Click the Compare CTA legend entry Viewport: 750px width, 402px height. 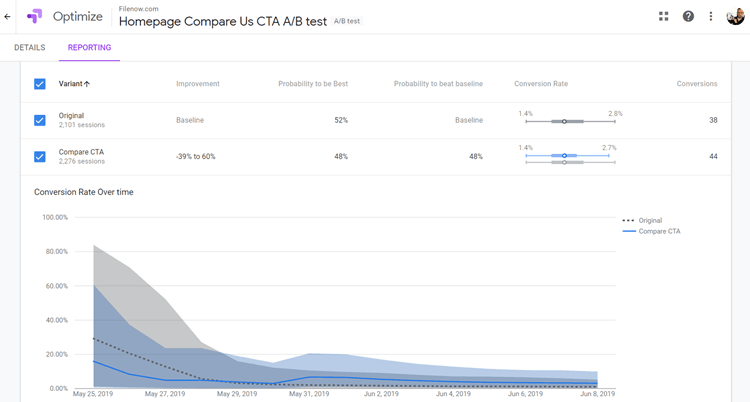[657, 231]
